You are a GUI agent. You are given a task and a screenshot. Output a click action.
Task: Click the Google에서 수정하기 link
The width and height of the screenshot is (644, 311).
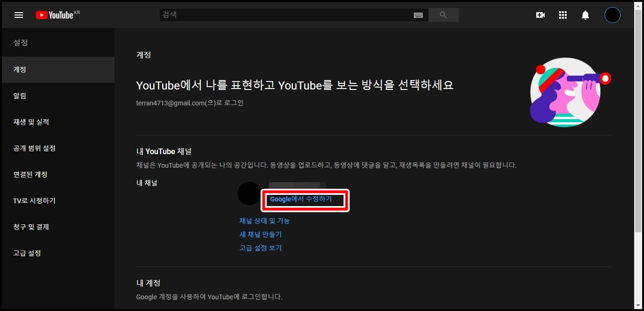[301, 199]
